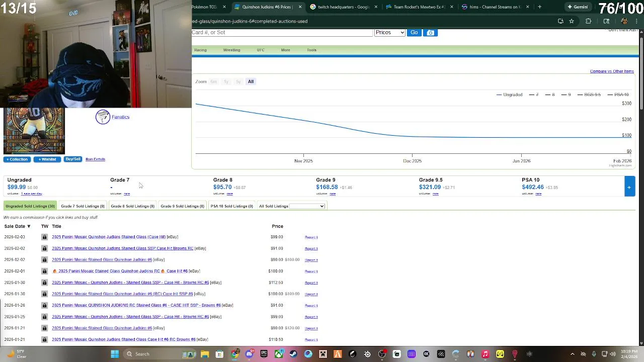
Task: Close the twitch headquarters Google tab
Action: pos(376,7)
